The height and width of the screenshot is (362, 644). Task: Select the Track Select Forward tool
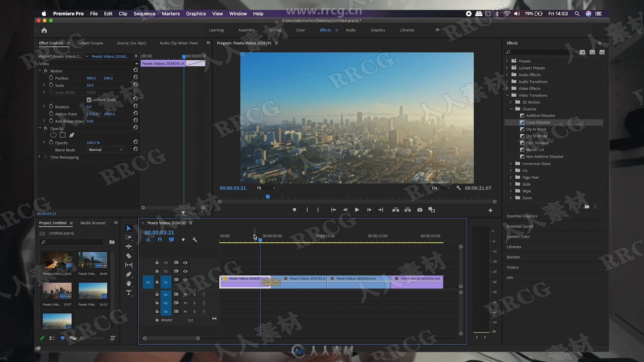pyautogui.click(x=128, y=237)
